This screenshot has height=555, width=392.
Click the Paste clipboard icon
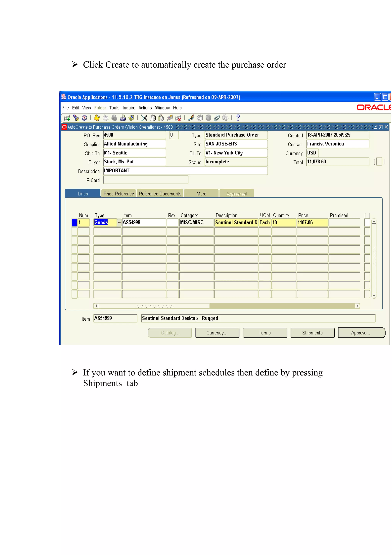click(161, 118)
